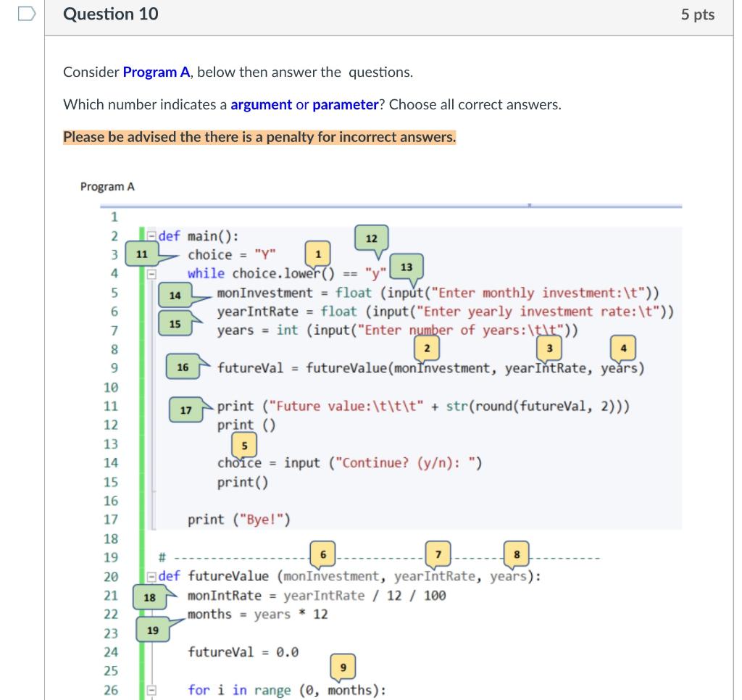742x700 pixels.
Task: Select callout 13 near the input prompt string
Action: click(x=407, y=267)
